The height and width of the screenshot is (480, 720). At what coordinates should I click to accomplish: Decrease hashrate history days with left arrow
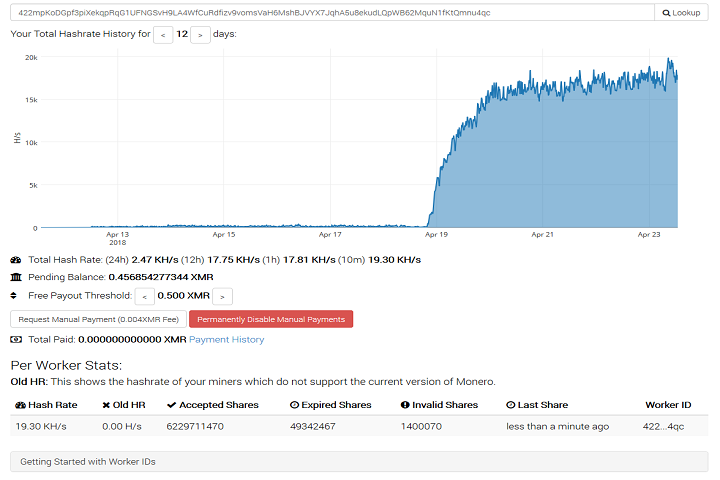[x=163, y=35]
